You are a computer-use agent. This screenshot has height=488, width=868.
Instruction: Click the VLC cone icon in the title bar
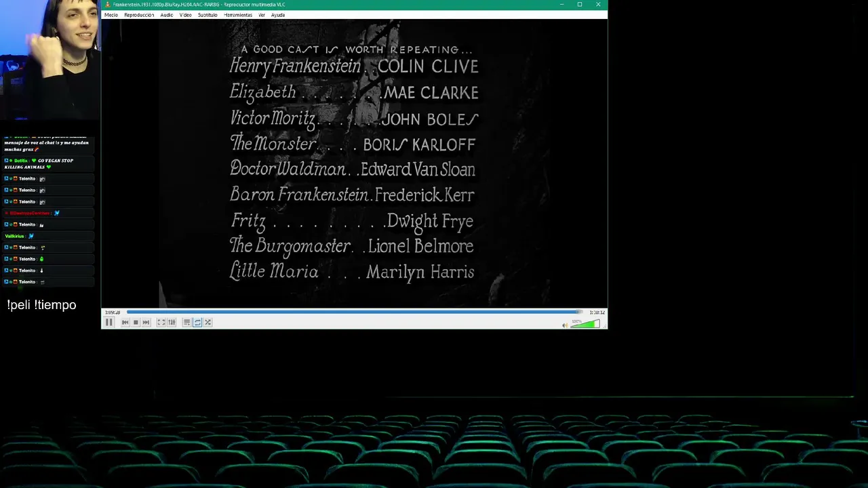tap(108, 5)
